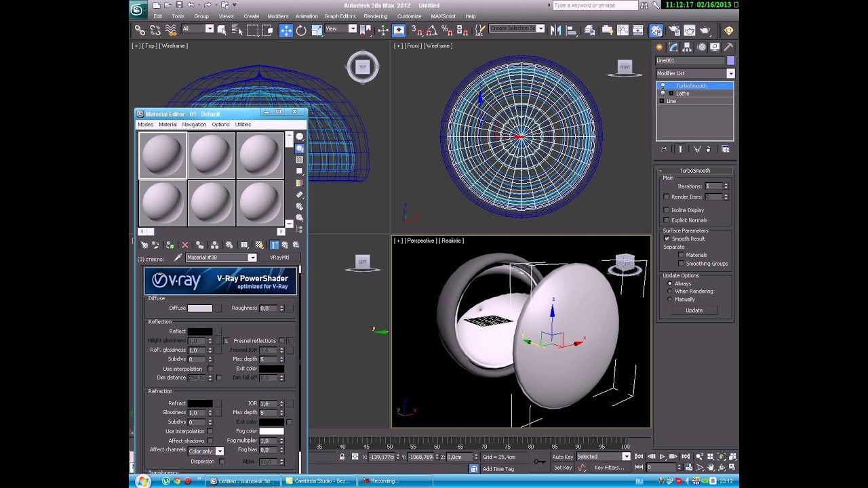Click Pin Stack icon under modifier stack
Image resolution: width=868 pixels, height=488 pixels.
point(664,149)
